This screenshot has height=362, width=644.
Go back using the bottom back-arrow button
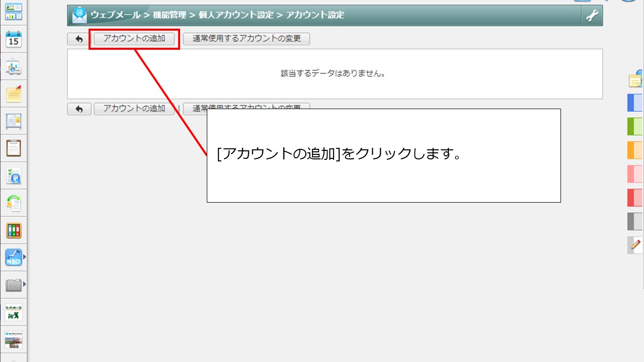(x=79, y=109)
